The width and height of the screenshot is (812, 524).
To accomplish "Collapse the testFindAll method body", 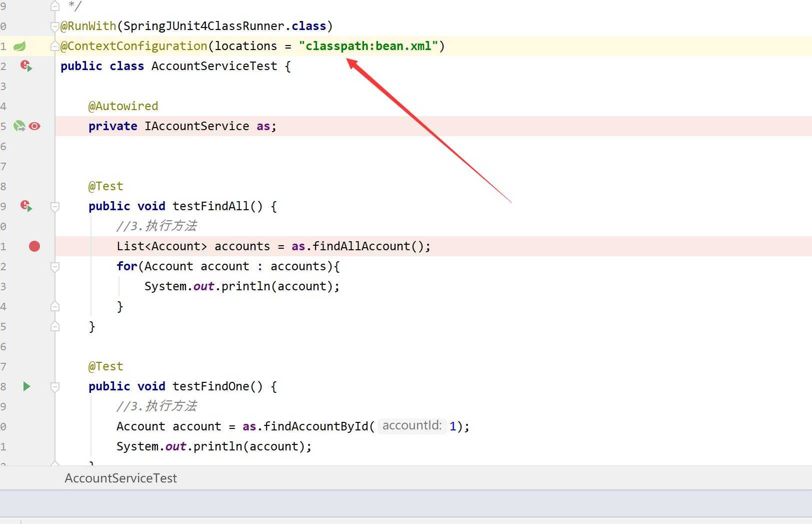I will coord(55,206).
